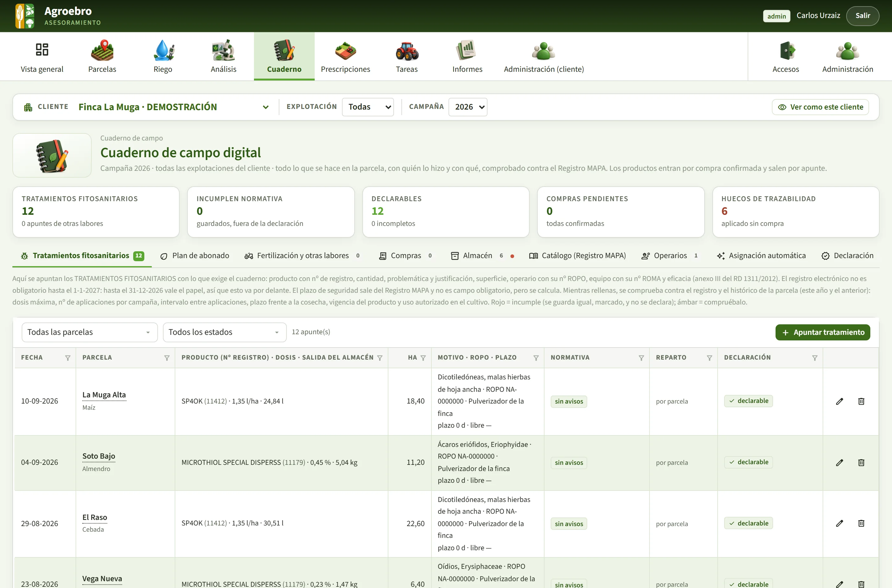Open the Tareas tractor icon
892x588 pixels.
pos(407,51)
